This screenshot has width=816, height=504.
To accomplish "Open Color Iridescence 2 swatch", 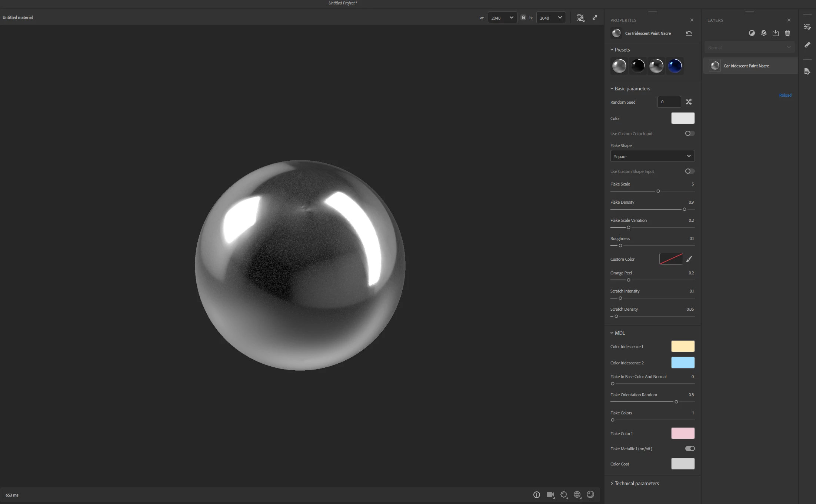I will click(x=682, y=363).
